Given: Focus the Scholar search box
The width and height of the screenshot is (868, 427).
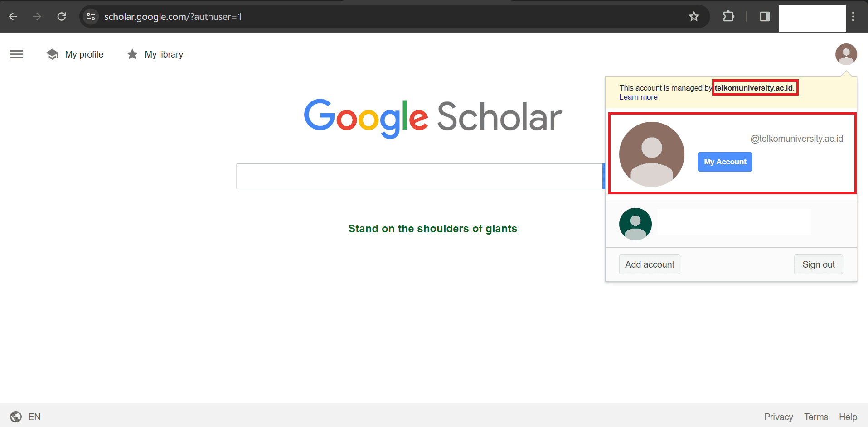Looking at the screenshot, I should [419, 177].
